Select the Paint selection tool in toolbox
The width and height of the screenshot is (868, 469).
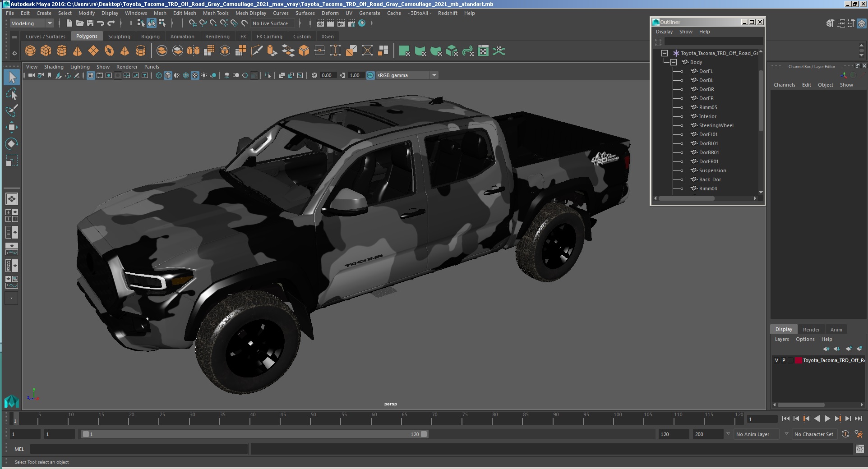pos(12,110)
